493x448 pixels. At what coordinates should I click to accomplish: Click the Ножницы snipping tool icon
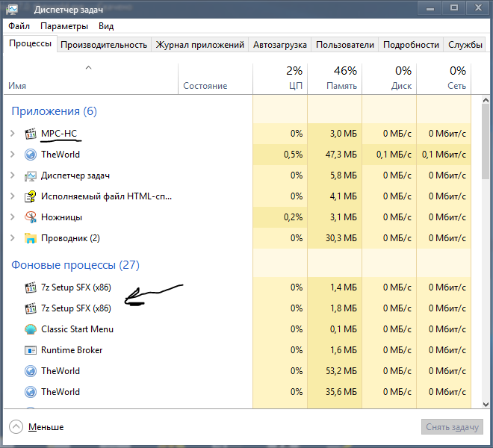click(31, 217)
